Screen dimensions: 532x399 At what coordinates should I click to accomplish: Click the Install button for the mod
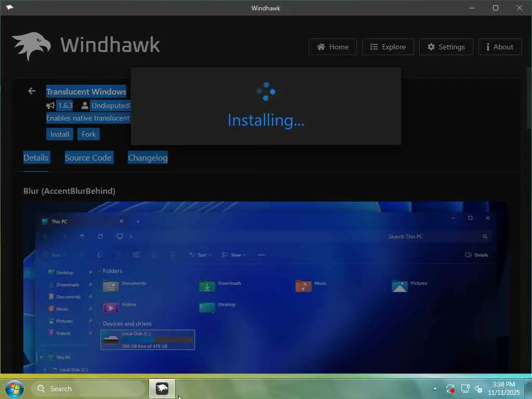pyautogui.click(x=60, y=134)
